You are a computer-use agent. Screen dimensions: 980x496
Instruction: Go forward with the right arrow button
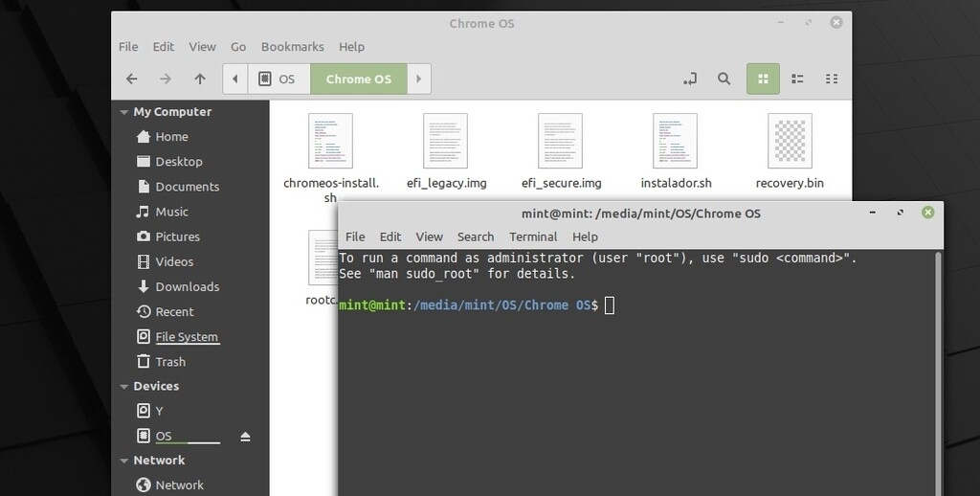click(x=165, y=79)
